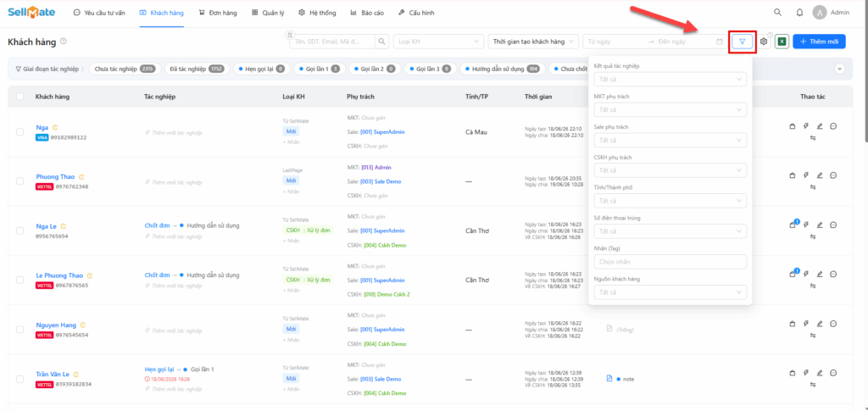Open the Loại KH dropdown filter
Viewport: 868px width, 411px height.
point(438,42)
